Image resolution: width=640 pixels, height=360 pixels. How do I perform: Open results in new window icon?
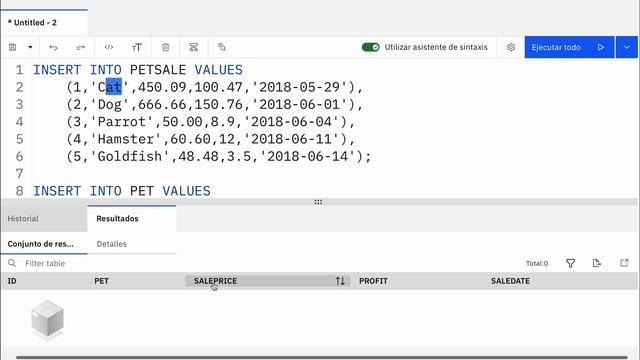(624, 263)
